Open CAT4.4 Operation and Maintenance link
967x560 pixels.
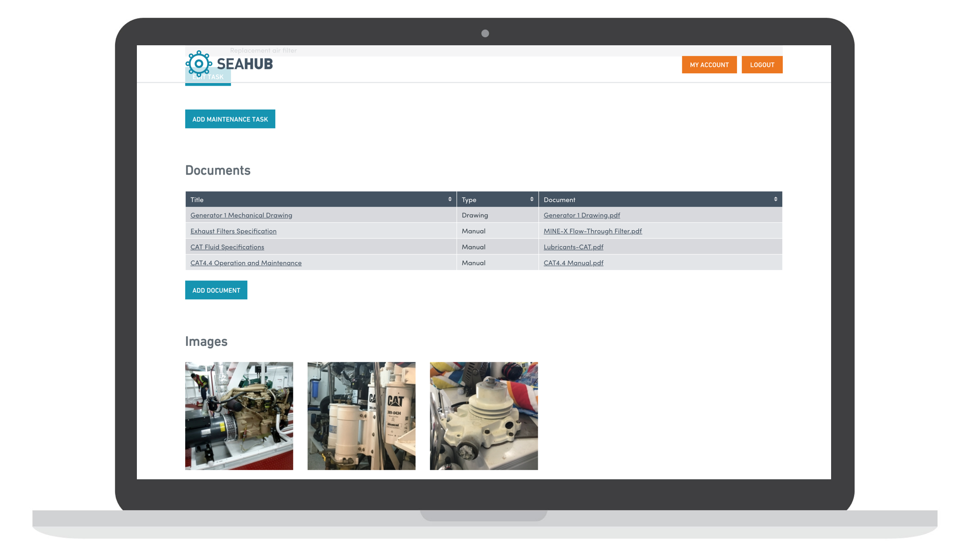[246, 263]
